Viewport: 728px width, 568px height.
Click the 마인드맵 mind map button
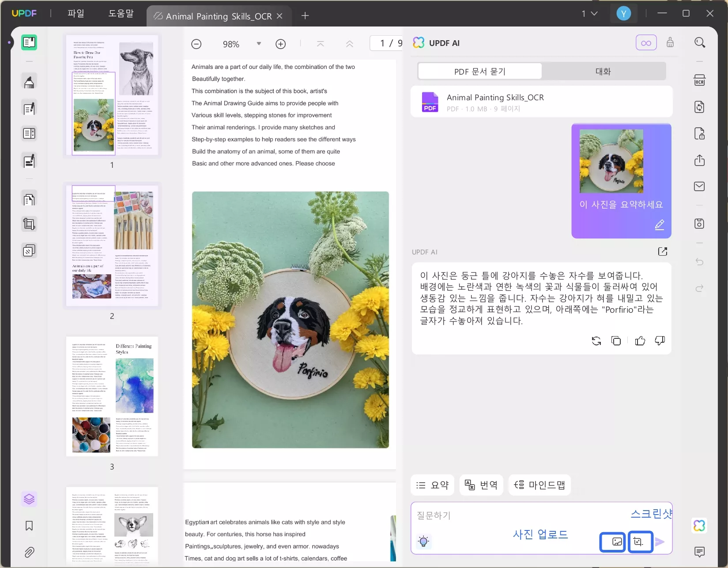point(540,485)
